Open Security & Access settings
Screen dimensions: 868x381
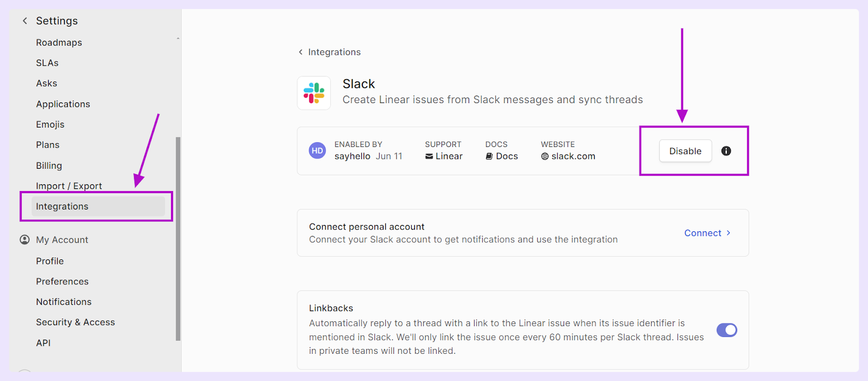pyautogui.click(x=75, y=322)
